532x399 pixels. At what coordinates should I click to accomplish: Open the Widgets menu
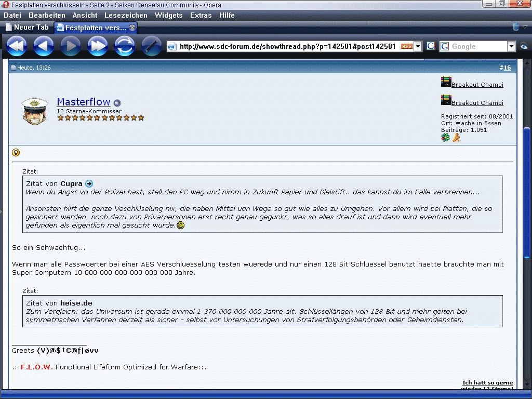pos(169,15)
